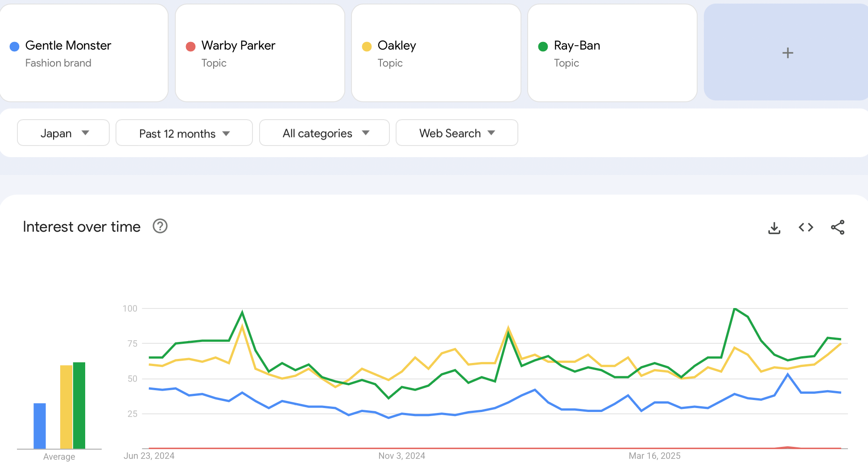
Task: Click the Average label under bars
Action: tap(59, 457)
